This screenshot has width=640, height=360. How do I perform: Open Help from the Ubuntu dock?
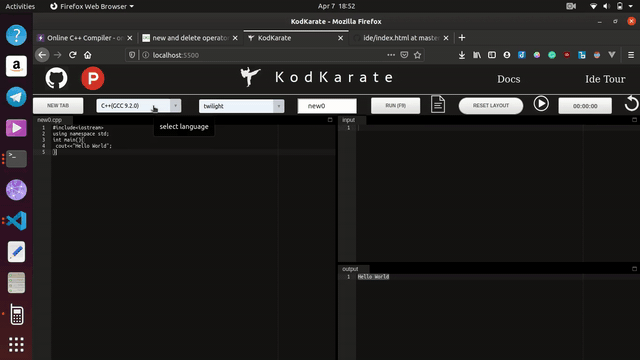[x=16, y=35]
